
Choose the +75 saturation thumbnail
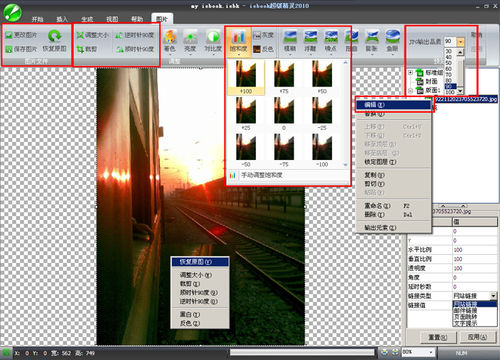click(284, 77)
